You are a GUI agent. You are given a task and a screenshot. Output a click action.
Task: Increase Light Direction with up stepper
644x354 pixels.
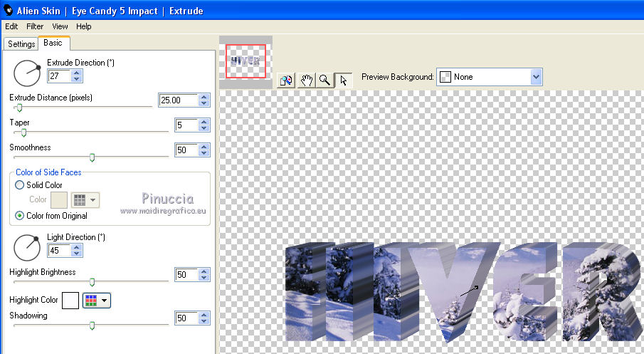(x=76, y=247)
